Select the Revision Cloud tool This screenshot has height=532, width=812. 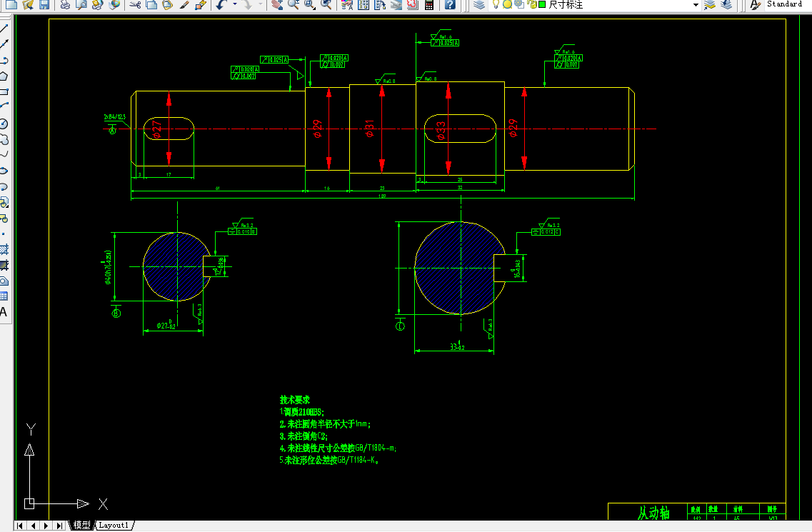[x=4, y=139]
